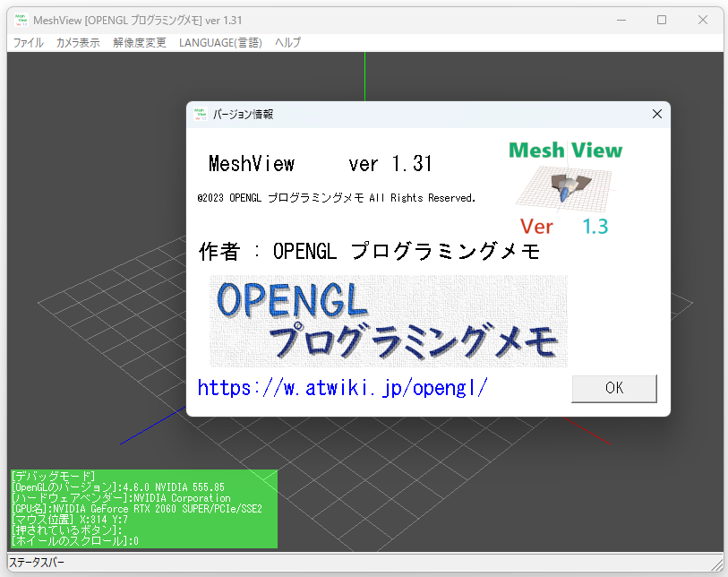Image resolution: width=728 pixels, height=577 pixels.
Task: Open the https://w.atwiki.jp/opengl/ link
Action: 343,388
